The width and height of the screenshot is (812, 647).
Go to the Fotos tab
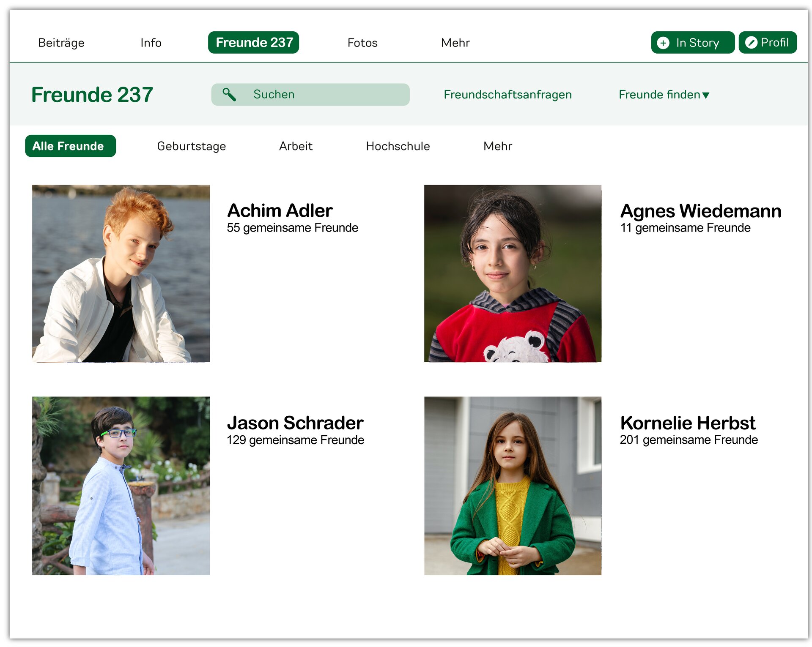(x=362, y=43)
